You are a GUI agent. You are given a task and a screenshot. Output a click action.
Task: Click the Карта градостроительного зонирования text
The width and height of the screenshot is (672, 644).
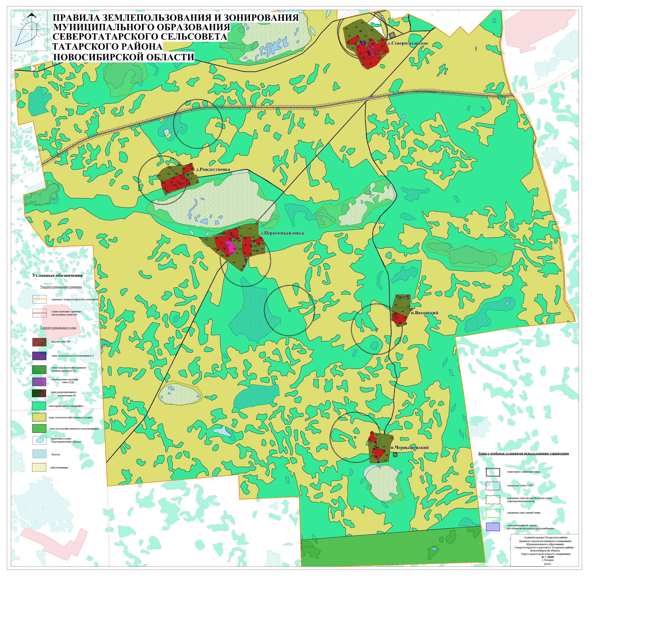[x=546, y=554]
